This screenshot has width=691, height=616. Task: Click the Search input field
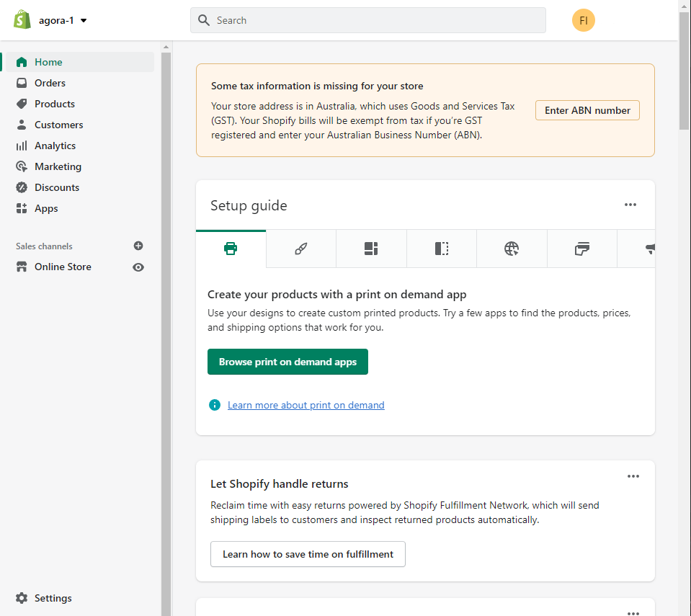click(x=368, y=20)
